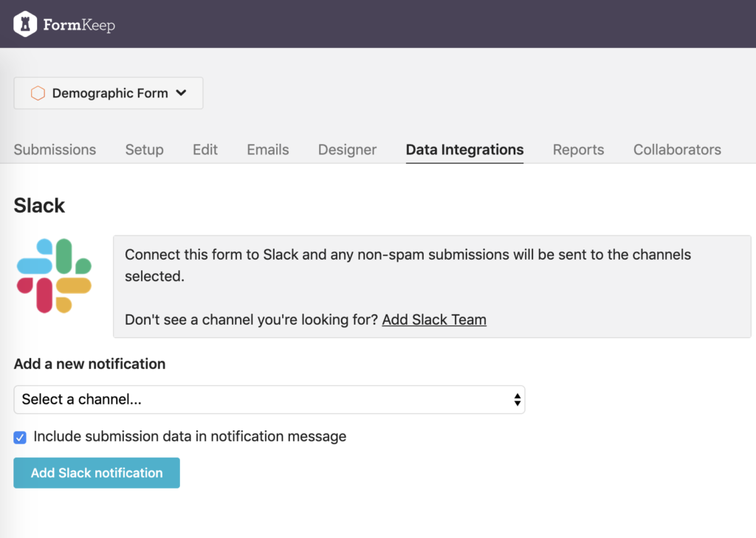Viewport: 756px width, 538px height.
Task: Click the Include submission data label text
Action: tap(190, 436)
